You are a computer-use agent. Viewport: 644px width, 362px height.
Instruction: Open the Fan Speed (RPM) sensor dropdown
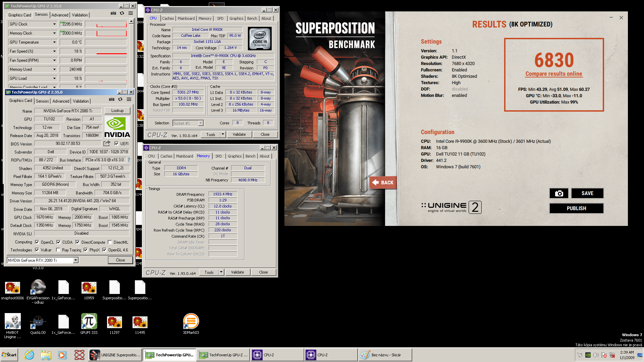(54, 60)
